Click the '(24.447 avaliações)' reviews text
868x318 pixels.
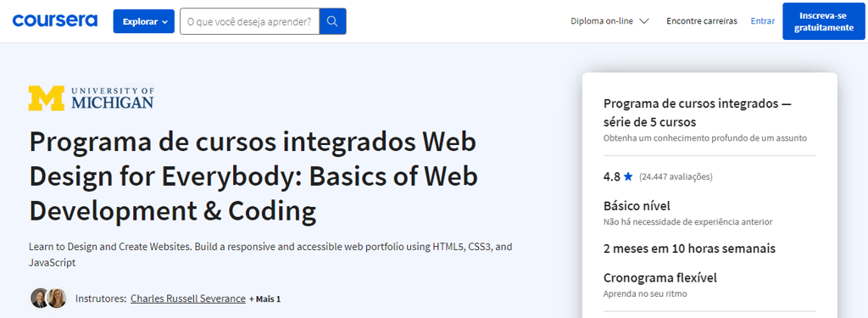coord(676,177)
